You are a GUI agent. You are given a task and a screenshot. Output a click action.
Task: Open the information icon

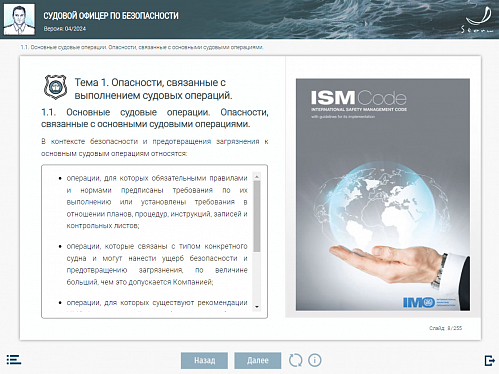(315, 360)
